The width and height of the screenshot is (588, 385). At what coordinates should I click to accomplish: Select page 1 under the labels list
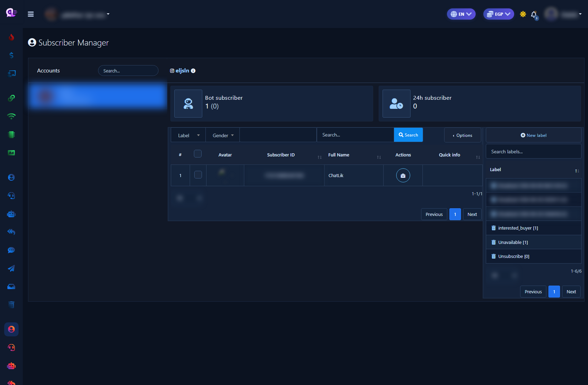(x=554, y=292)
